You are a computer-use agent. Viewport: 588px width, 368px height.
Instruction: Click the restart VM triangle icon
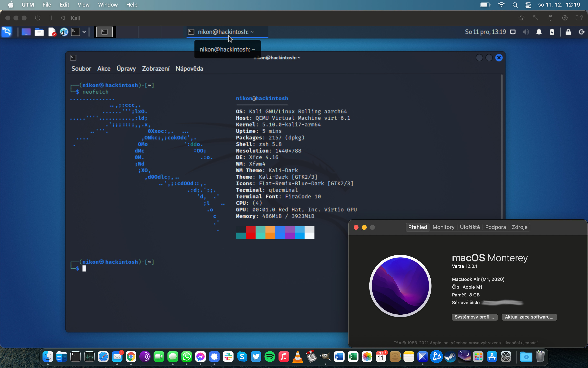[x=62, y=18]
